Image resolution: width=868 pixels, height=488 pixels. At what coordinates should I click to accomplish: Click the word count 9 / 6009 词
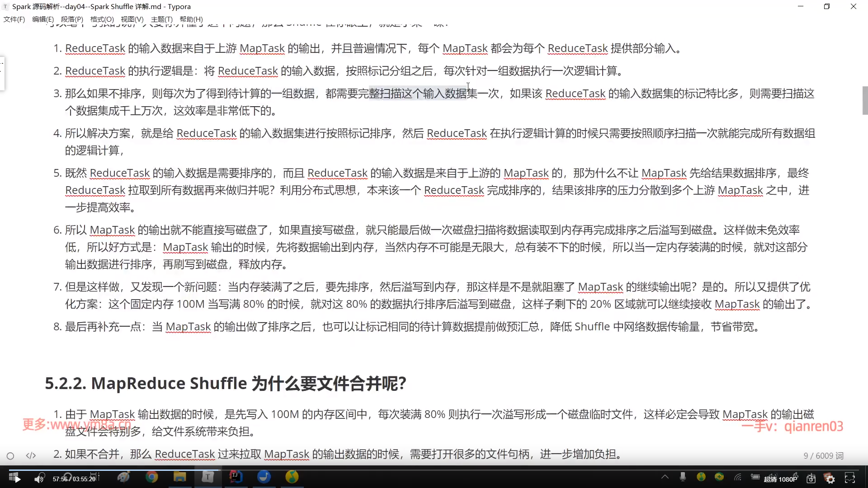(823, 455)
